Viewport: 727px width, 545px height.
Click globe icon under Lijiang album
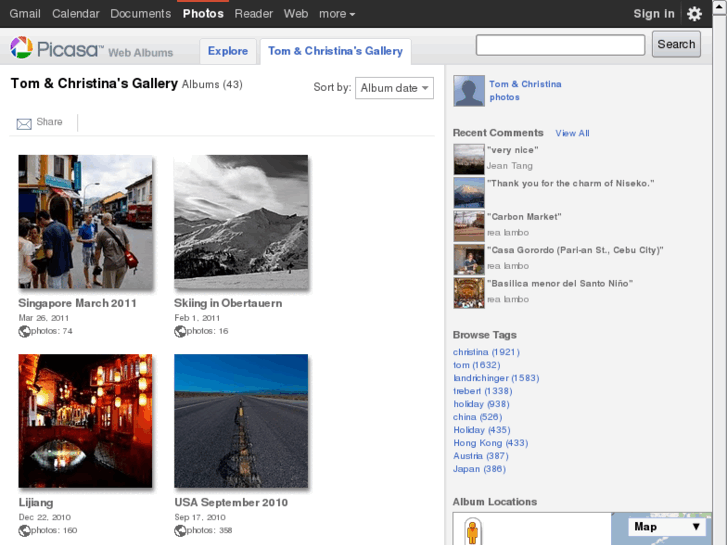(x=24, y=531)
